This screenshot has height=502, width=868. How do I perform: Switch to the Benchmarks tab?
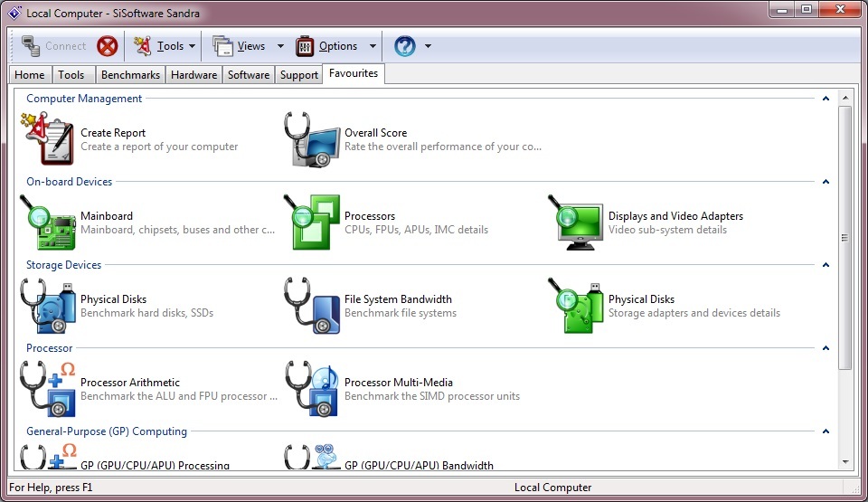coord(130,75)
